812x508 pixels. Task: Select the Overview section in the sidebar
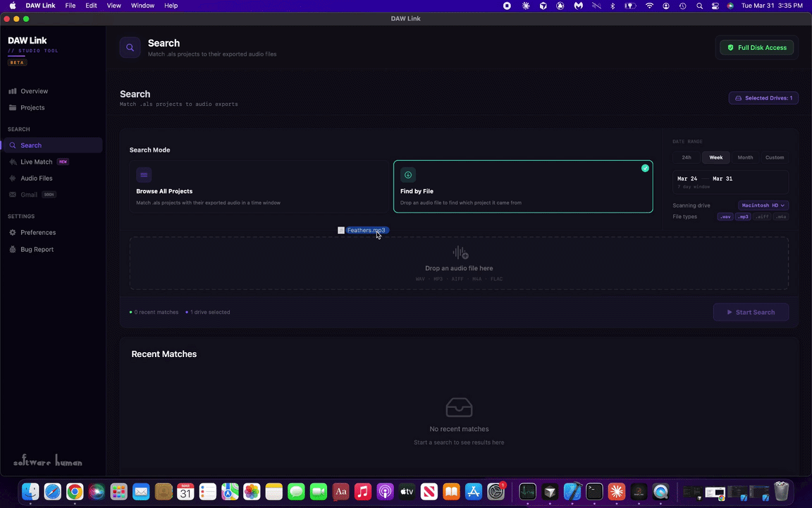point(34,91)
